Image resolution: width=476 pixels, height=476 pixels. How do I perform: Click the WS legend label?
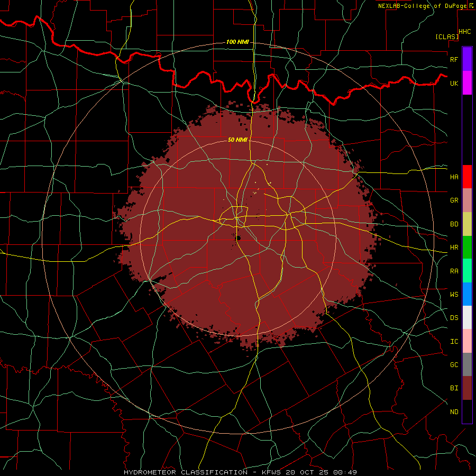point(454,295)
